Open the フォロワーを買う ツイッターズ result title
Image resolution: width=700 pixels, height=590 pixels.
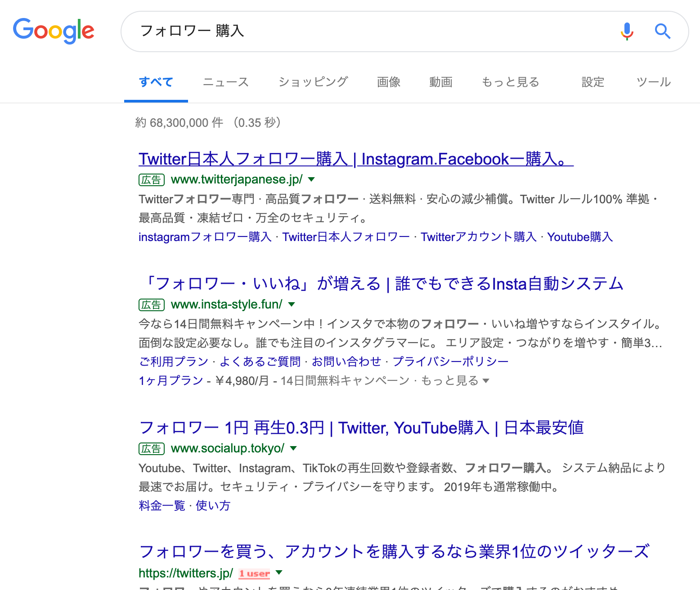(394, 551)
